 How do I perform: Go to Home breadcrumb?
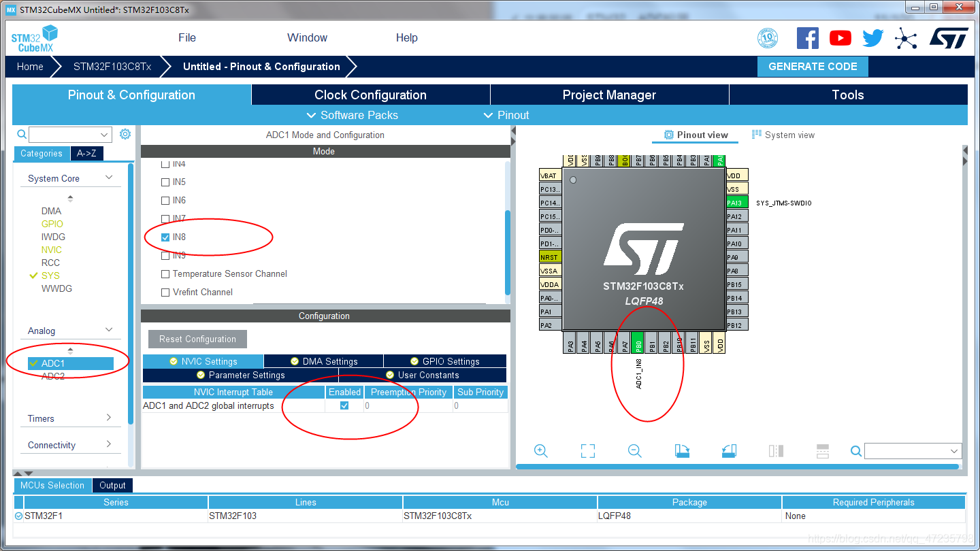pos(30,67)
